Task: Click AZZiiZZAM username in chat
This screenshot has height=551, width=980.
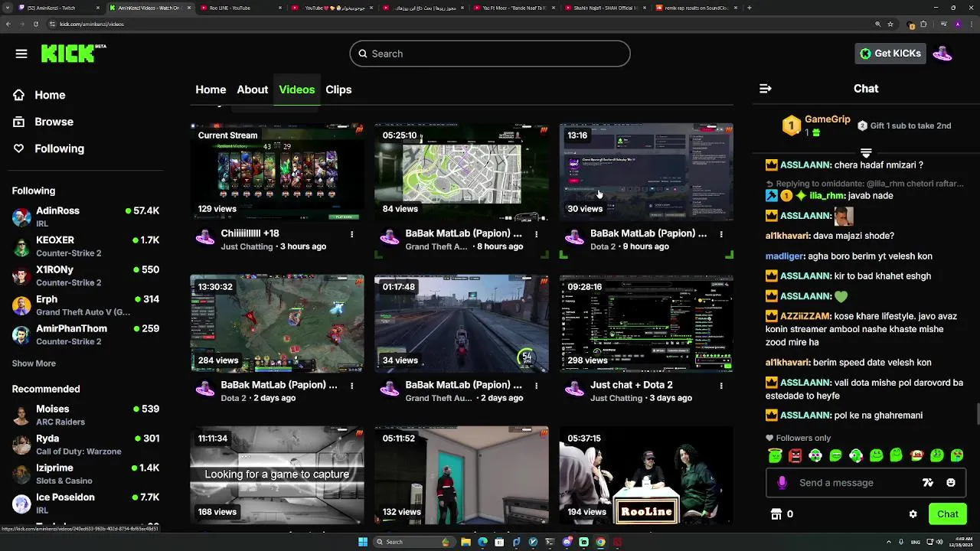Action: [806, 316]
